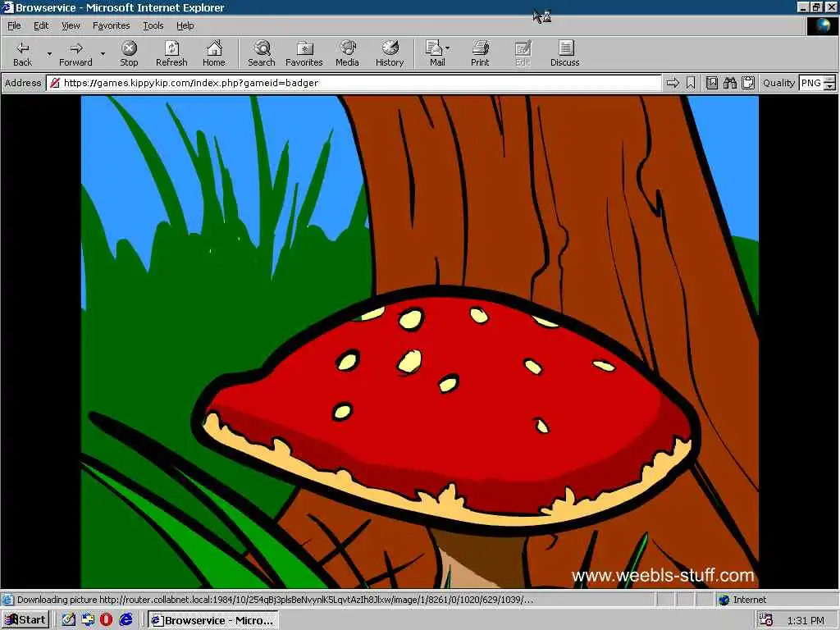Launch Internet Explorer from quick launch
840x630 pixels.
point(126,620)
